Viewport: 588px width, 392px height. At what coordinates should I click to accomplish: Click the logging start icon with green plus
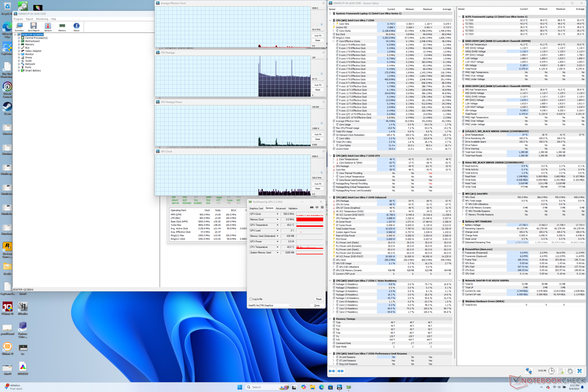tap(561, 371)
